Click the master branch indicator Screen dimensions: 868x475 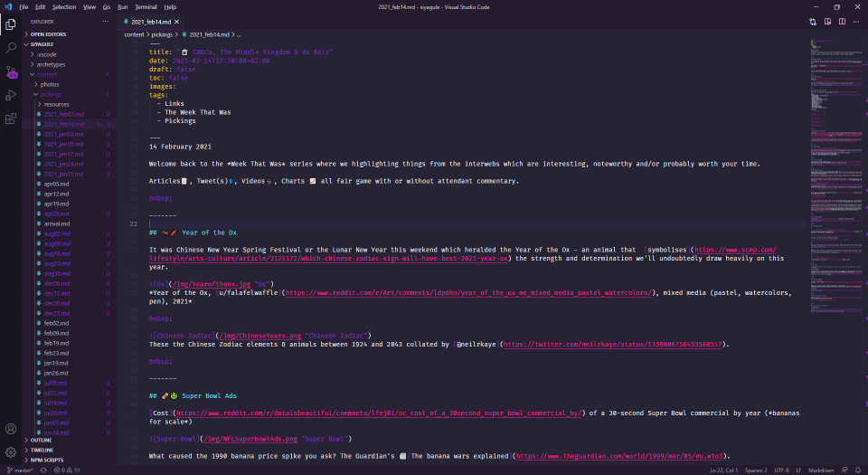(x=20, y=470)
